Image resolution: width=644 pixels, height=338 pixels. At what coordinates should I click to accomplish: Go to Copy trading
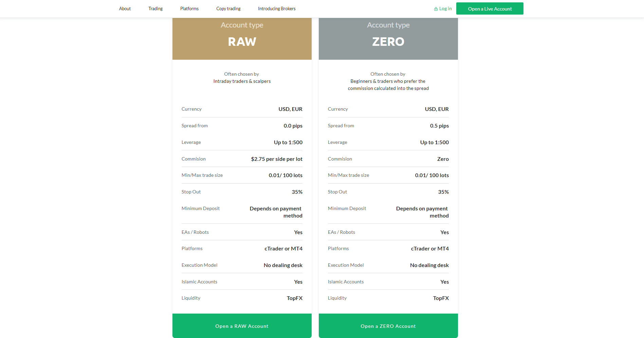click(x=228, y=9)
